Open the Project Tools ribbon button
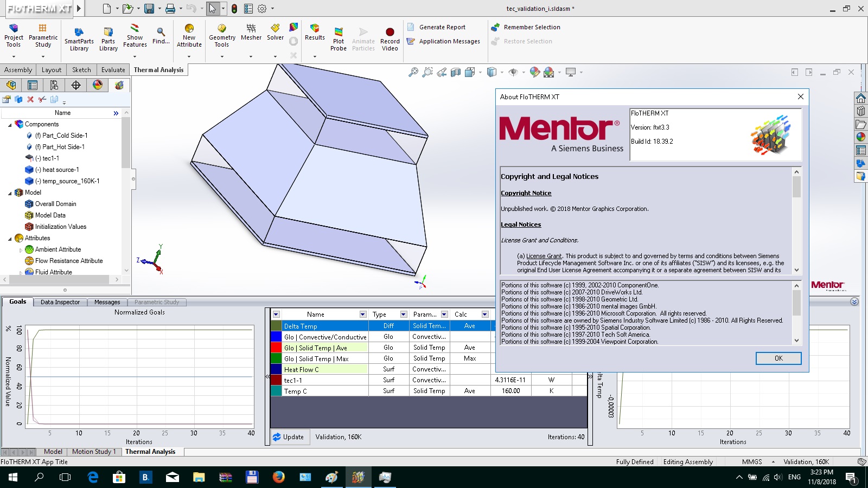The width and height of the screenshot is (868, 488). pyautogui.click(x=14, y=36)
